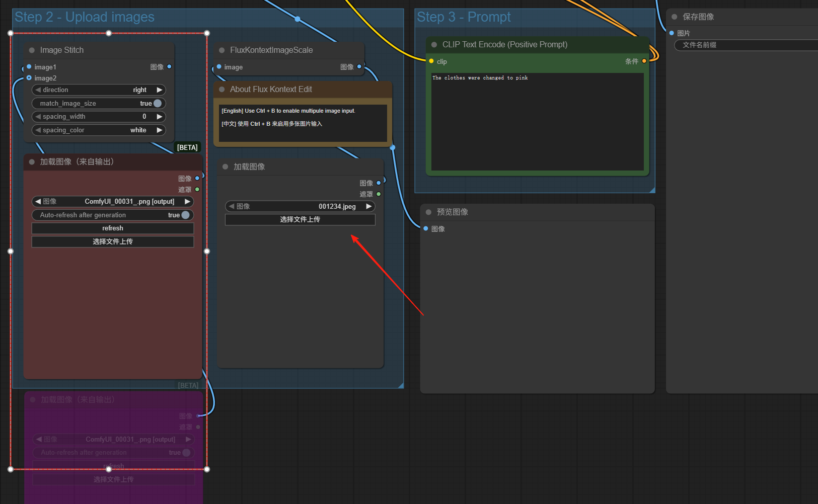Collapse the 预览图像 node via its dot
Screen dimensions: 818x504
pos(428,212)
